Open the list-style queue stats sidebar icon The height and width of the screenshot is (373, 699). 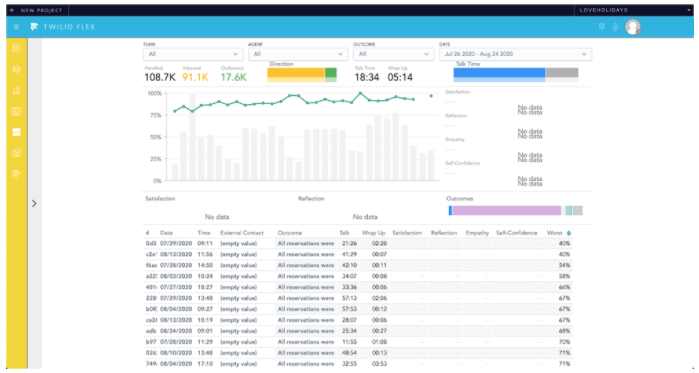tap(16, 111)
